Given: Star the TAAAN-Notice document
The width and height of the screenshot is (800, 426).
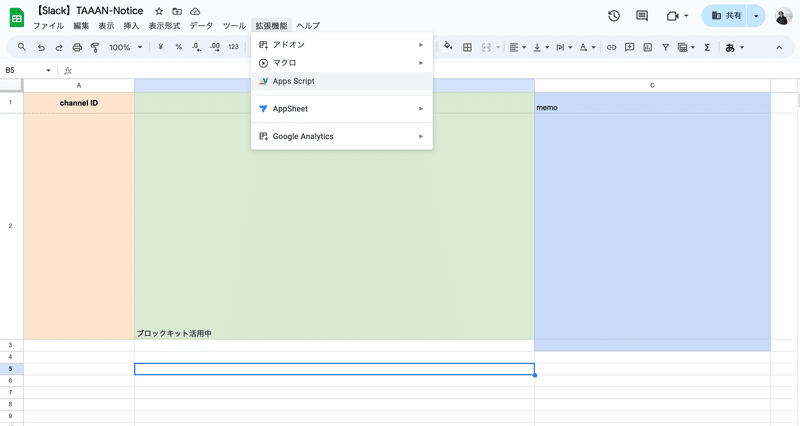Looking at the screenshot, I should pyautogui.click(x=159, y=11).
